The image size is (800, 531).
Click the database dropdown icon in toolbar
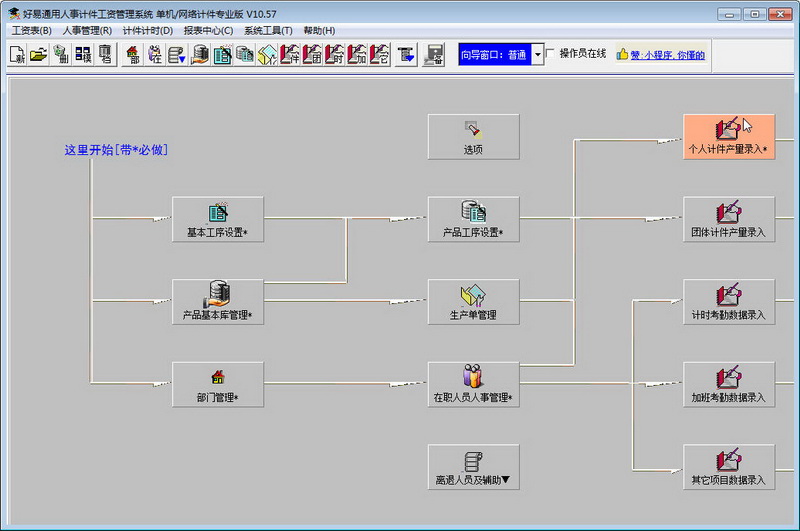click(x=177, y=55)
